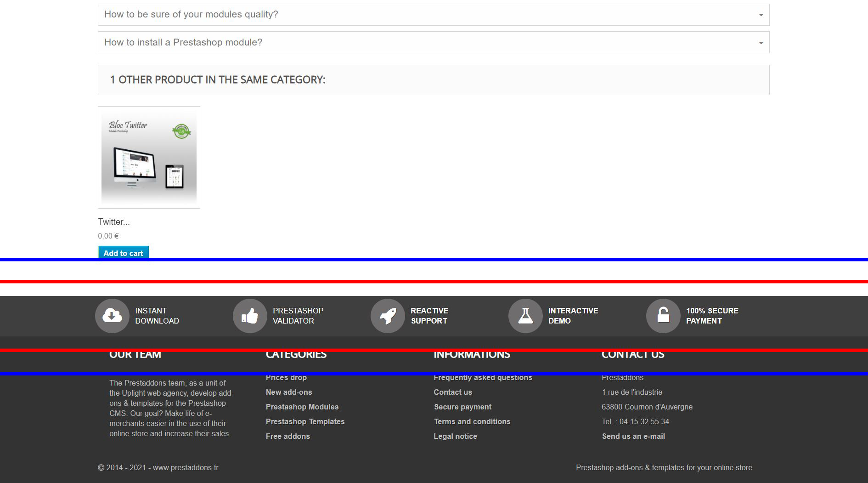Click the CONTACT US footer heading
Image resolution: width=868 pixels, height=483 pixels.
click(633, 354)
